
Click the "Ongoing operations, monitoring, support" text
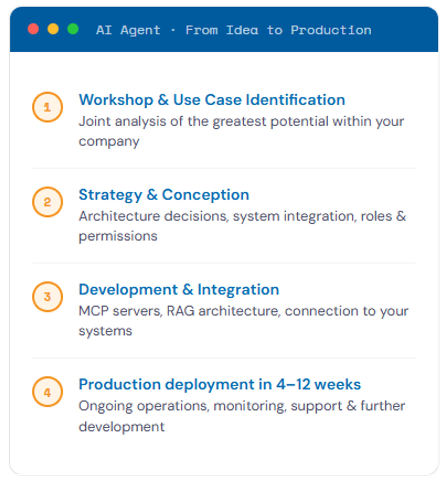pos(241,406)
